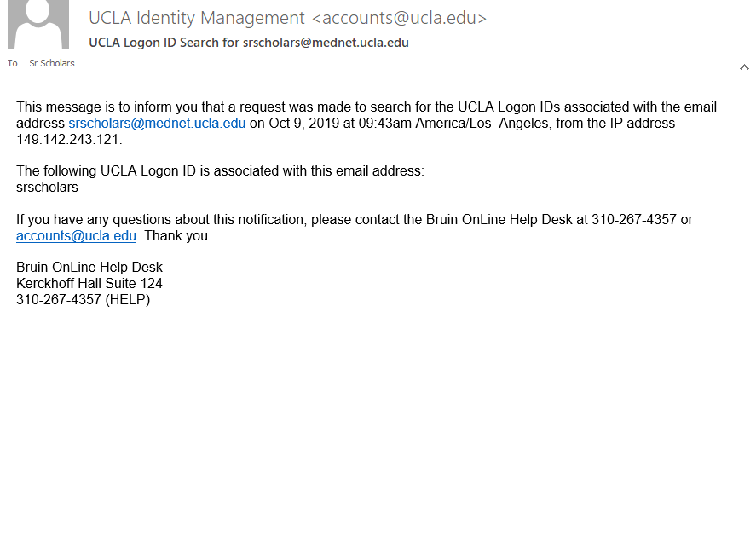Click the 'The following UCLA Logon ID' sentence
The width and height of the screenshot is (756, 537).
(x=221, y=171)
